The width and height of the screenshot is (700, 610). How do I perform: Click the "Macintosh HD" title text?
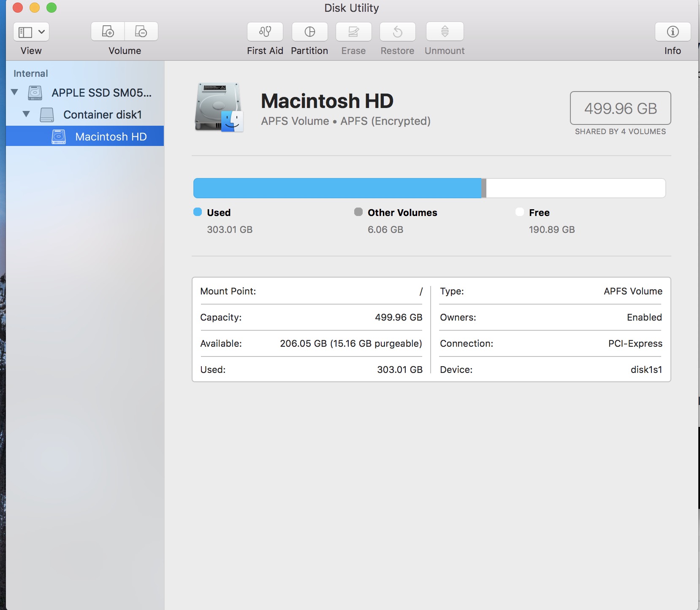327,101
